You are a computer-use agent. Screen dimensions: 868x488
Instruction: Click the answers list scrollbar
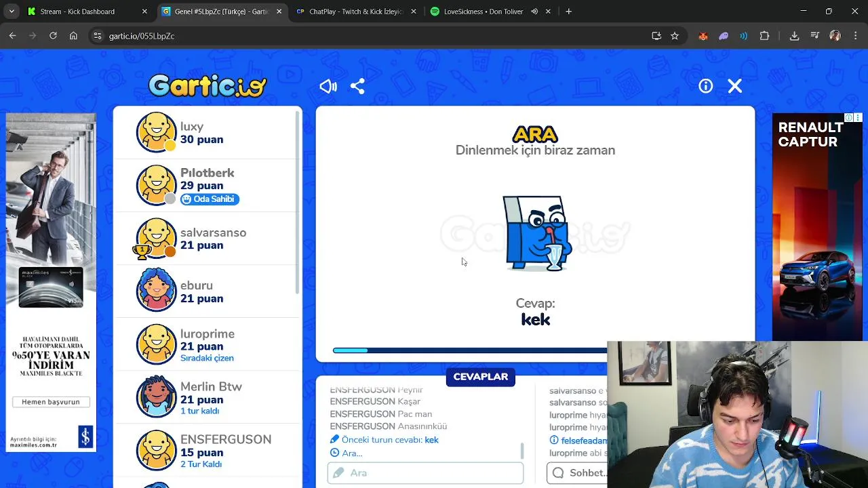tap(521, 451)
